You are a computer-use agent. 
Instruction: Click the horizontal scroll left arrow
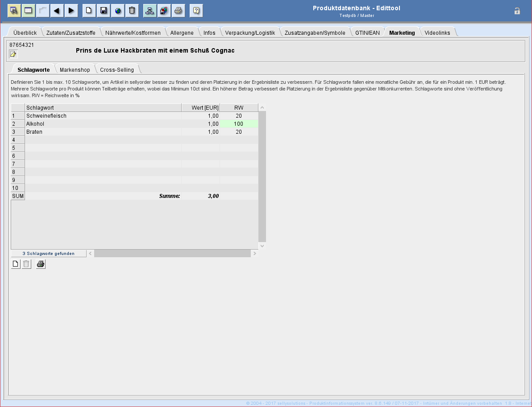[90, 253]
